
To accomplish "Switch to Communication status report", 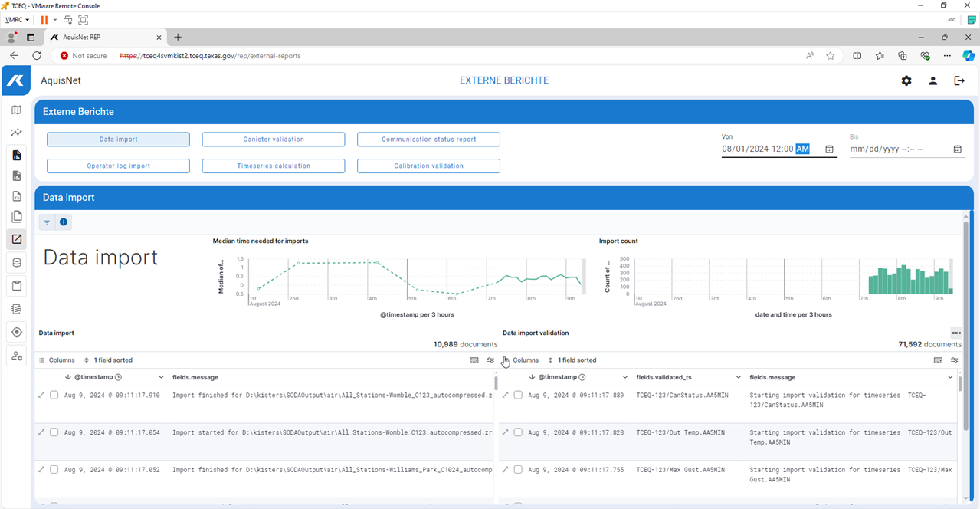I will [x=428, y=140].
